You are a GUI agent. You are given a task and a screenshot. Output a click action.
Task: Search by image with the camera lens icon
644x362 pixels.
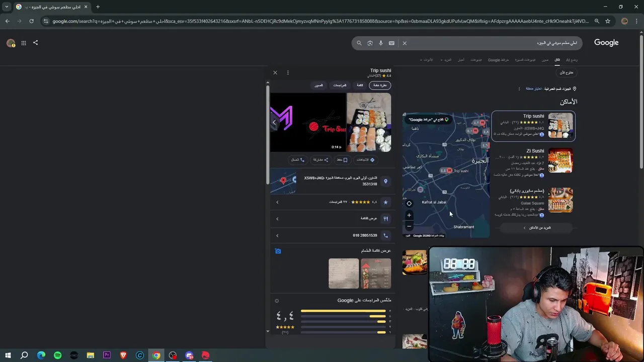tap(370, 43)
